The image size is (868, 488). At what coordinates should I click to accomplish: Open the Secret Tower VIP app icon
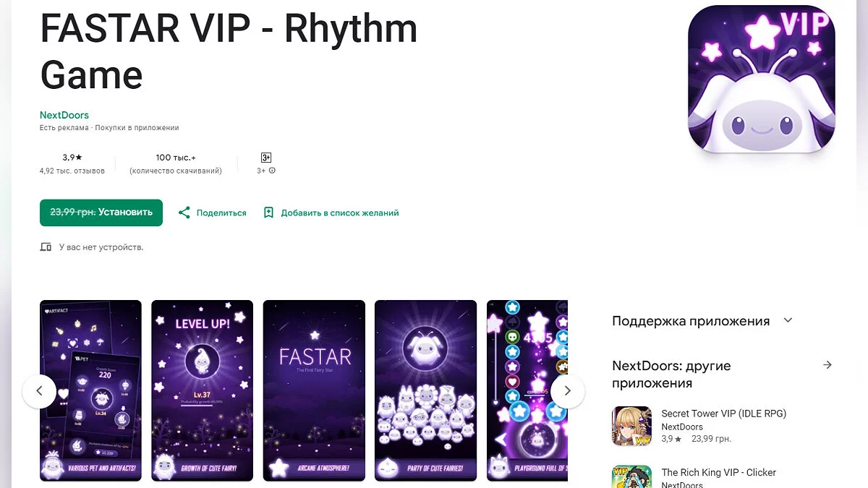pyautogui.click(x=631, y=426)
